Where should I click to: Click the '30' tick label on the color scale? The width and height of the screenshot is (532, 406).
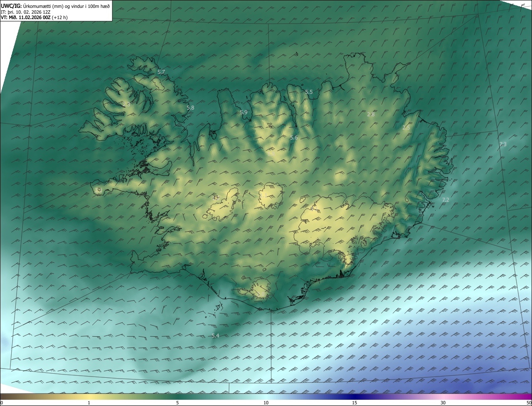[x=443, y=403]
